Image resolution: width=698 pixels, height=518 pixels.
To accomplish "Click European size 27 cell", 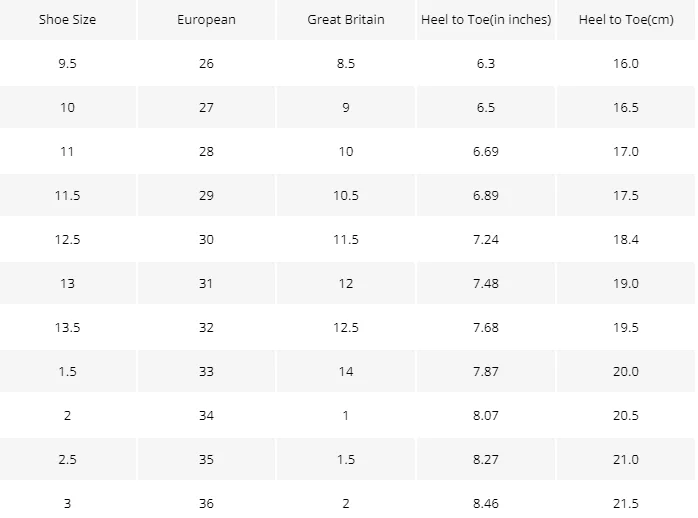I will tap(206, 108).
